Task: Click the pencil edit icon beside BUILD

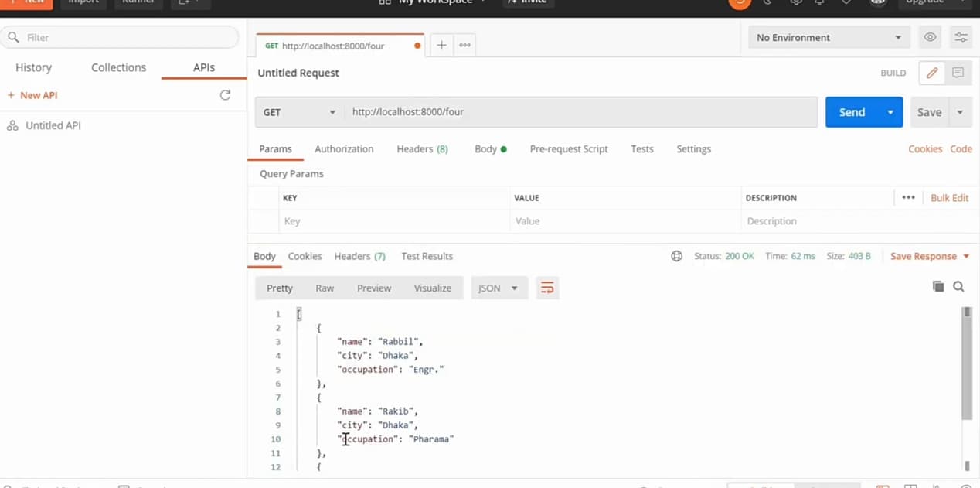Action: pyautogui.click(x=932, y=73)
